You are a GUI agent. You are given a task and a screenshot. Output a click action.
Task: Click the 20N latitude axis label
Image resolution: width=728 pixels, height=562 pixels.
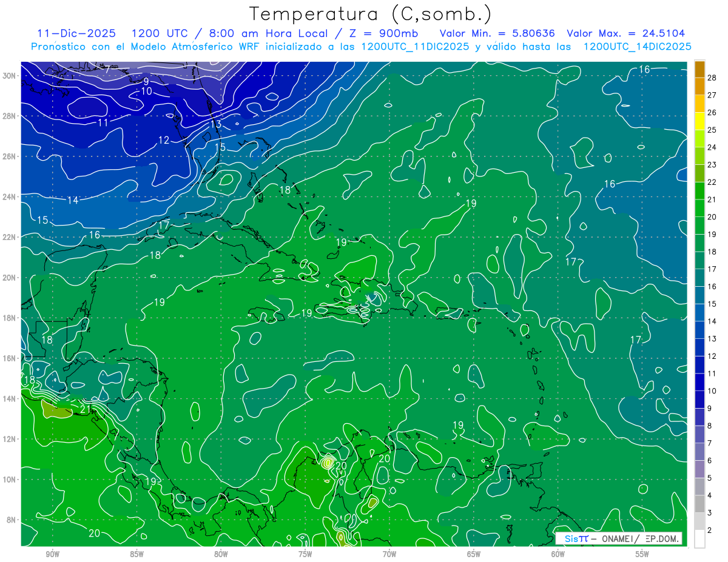click(10, 278)
